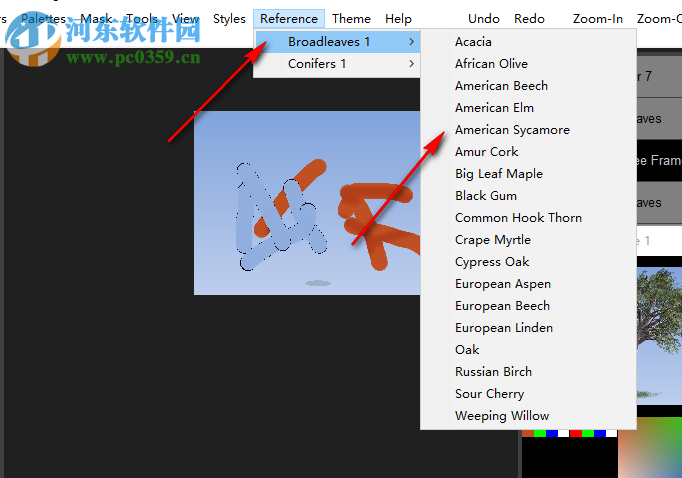The width and height of the screenshot is (682, 478).
Task: Expand the Conifers 1 submenu
Action: coord(337,64)
